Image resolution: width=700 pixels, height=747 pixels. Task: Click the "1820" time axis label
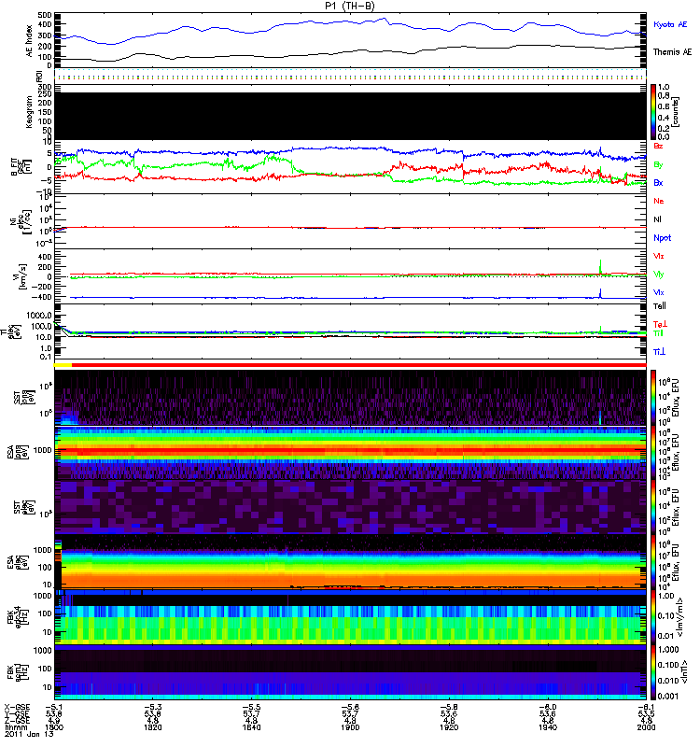tap(153, 727)
